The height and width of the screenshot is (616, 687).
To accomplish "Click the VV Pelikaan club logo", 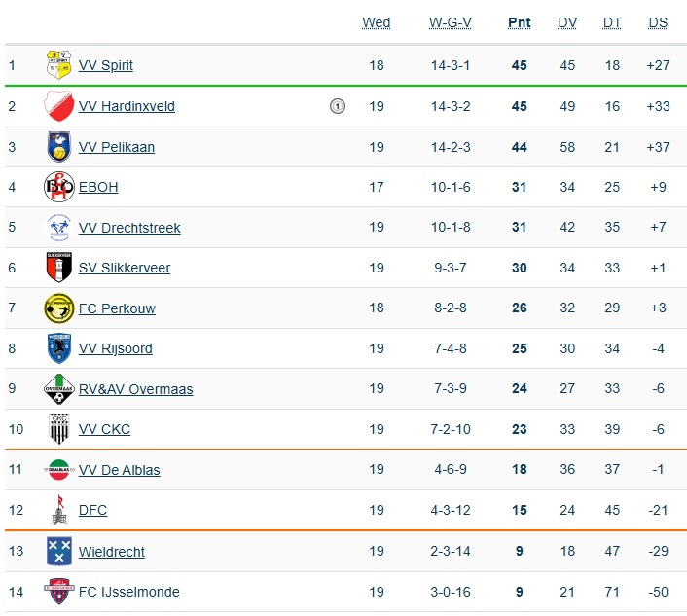I will pyautogui.click(x=59, y=147).
